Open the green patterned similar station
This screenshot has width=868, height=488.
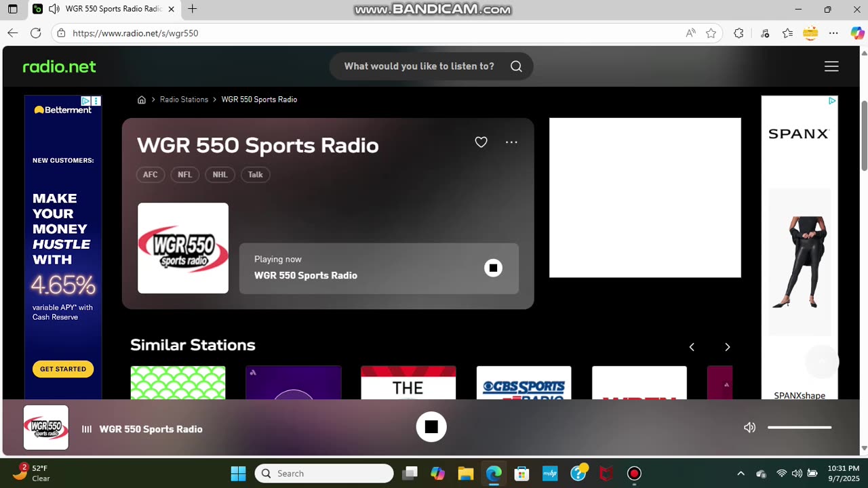click(x=178, y=383)
